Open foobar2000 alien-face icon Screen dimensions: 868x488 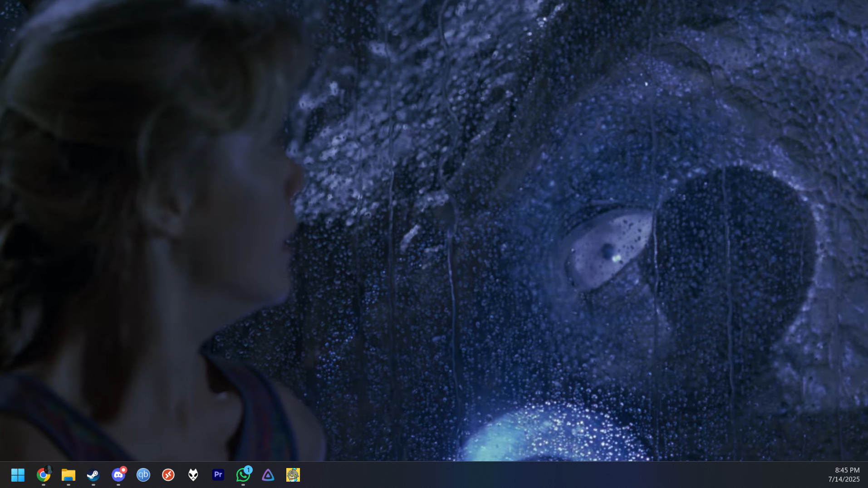pyautogui.click(x=193, y=475)
